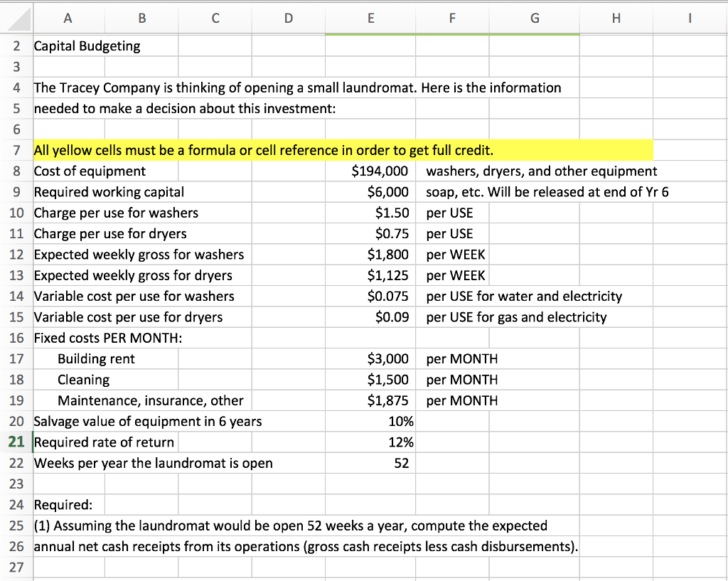Screen dimensions: 728x581
Task: Select column A header
Action: [68, 18]
